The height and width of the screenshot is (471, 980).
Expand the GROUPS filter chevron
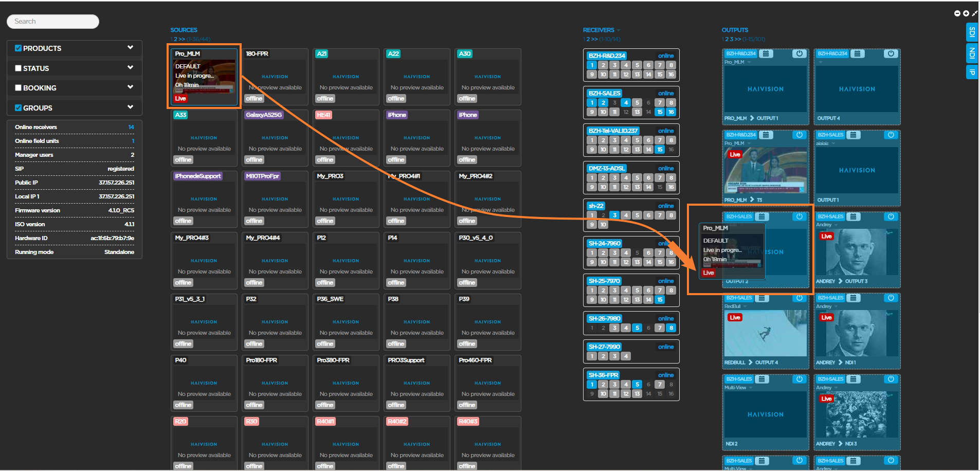130,107
